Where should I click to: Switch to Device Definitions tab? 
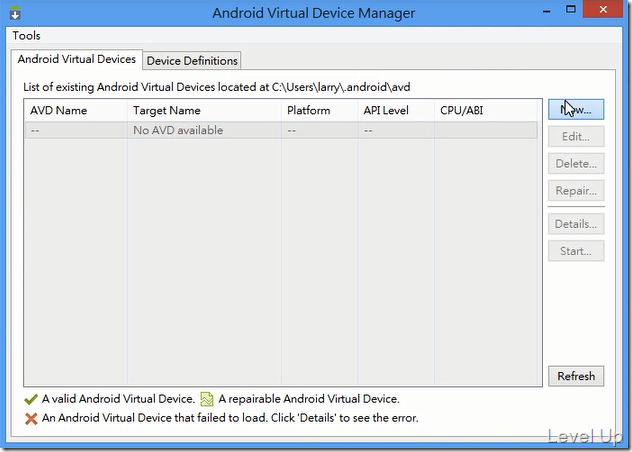coord(192,61)
